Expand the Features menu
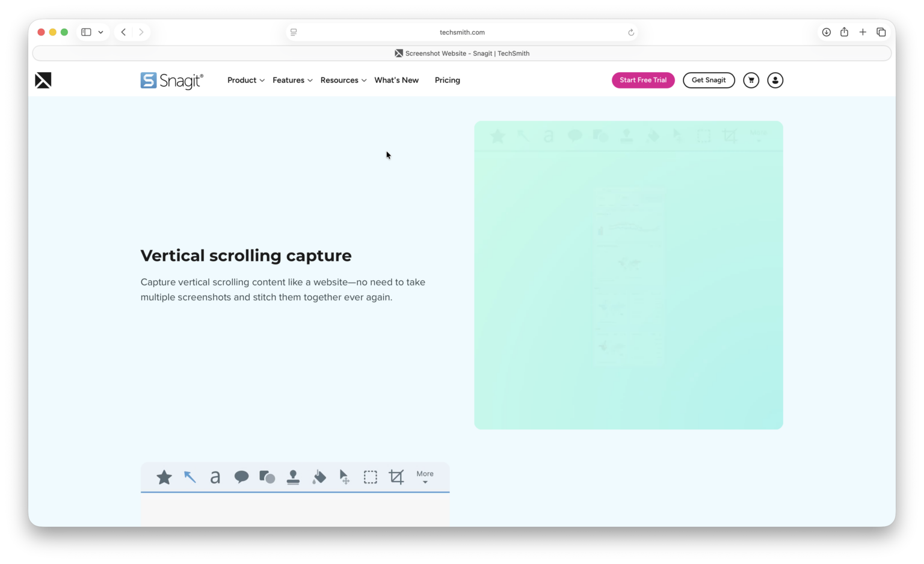 [x=292, y=80]
